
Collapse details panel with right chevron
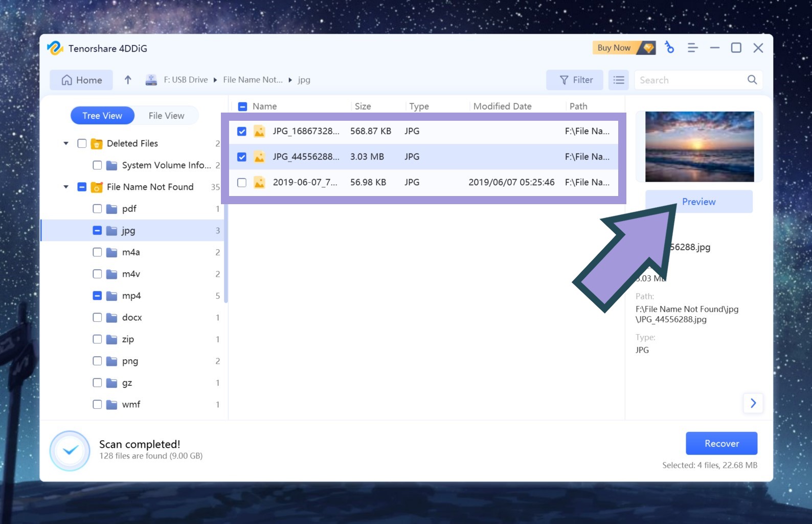pos(753,403)
